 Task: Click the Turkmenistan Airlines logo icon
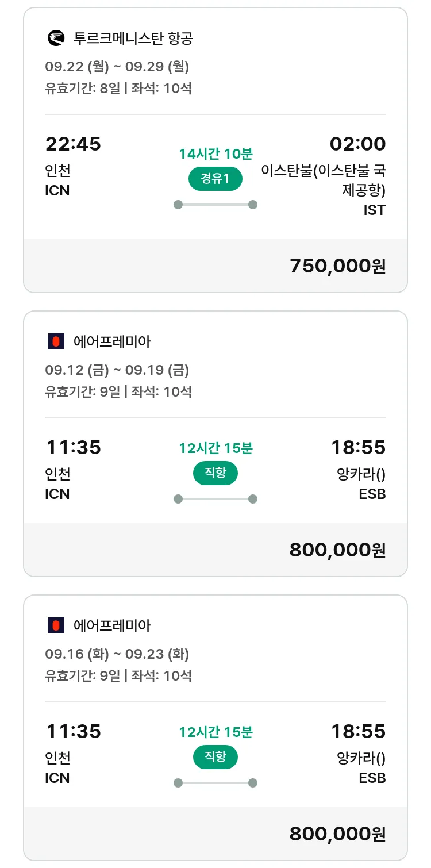(x=56, y=39)
